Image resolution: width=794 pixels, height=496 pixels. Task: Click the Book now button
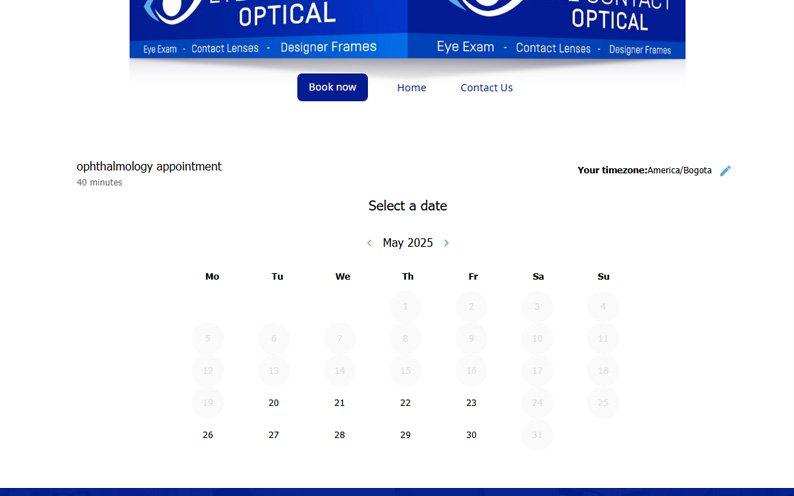[332, 87]
